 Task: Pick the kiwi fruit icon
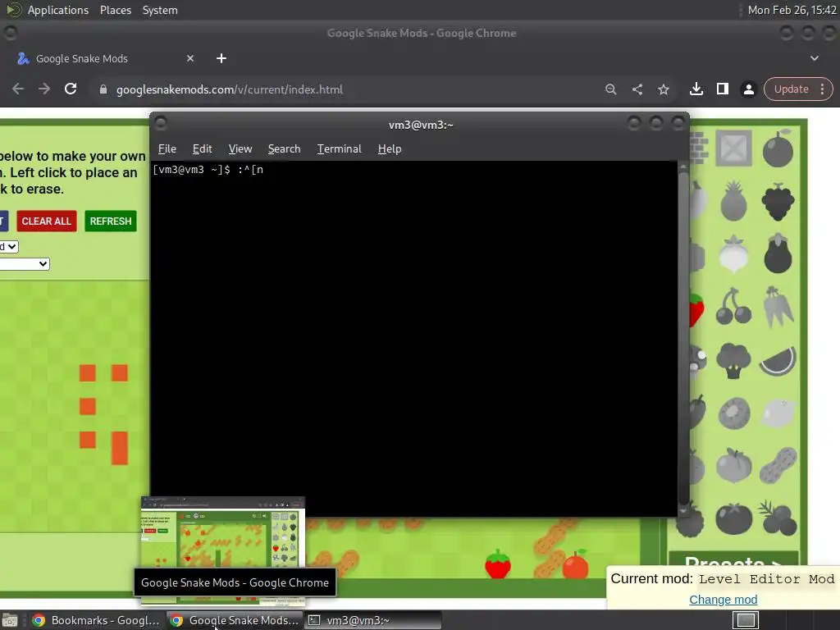[733, 413]
